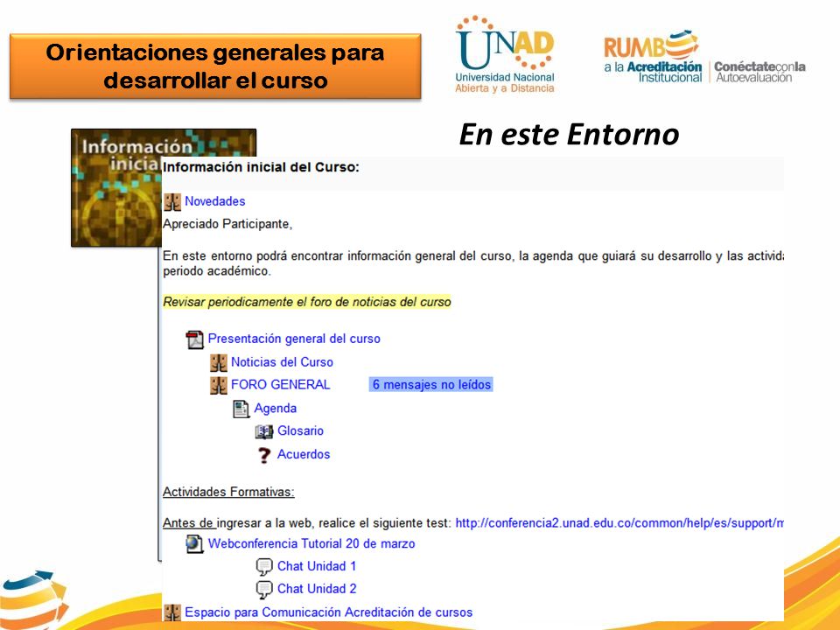Click the Actividades Formativas heading
This screenshot has height=630, width=840.
click(228, 492)
